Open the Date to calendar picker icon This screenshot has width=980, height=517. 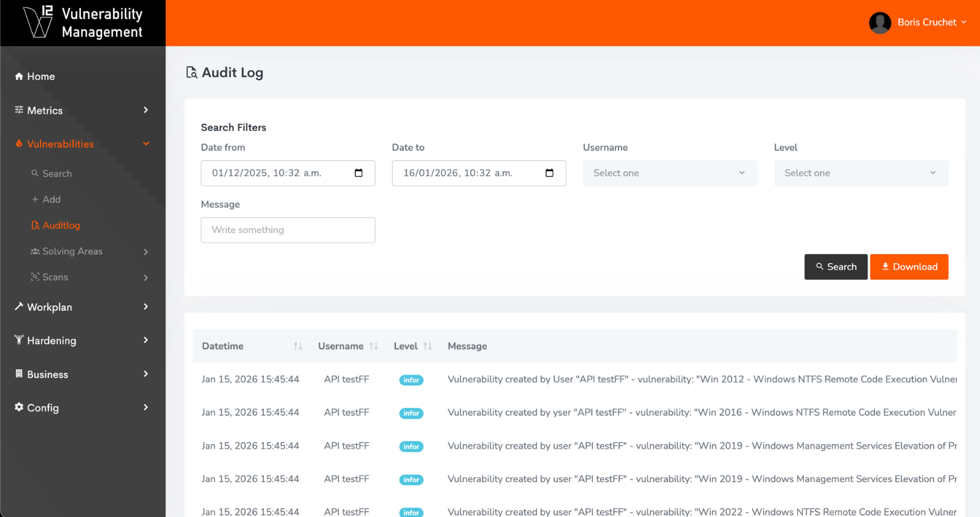[549, 173]
